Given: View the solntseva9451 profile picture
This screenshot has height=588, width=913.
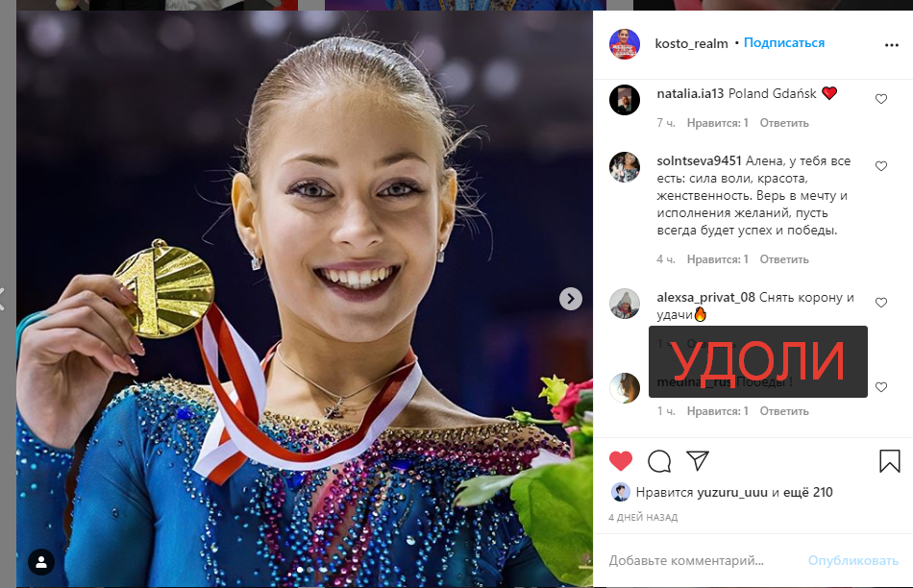Looking at the screenshot, I should point(624,167).
